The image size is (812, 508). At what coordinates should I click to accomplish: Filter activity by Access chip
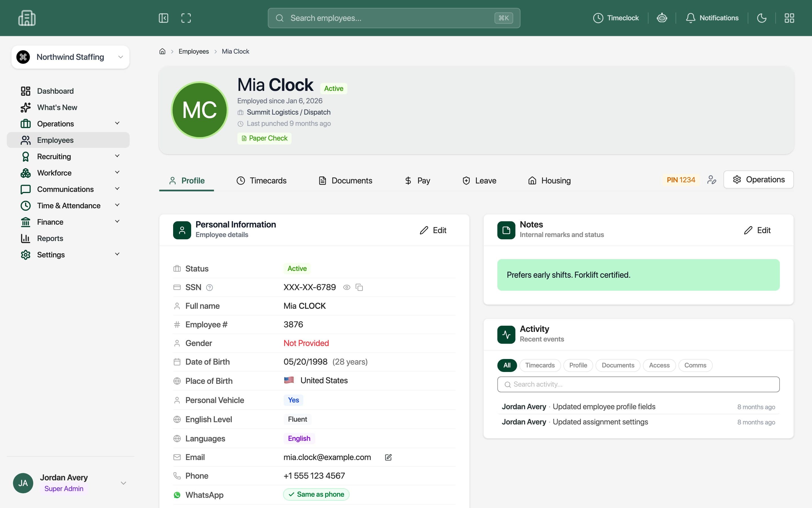[x=659, y=365]
